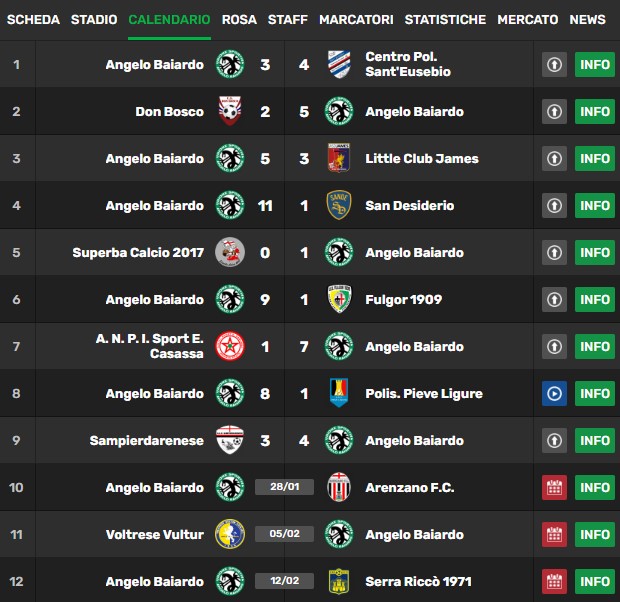Image resolution: width=620 pixels, height=602 pixels.
Task: Click the 28/01 match date badge
Action: click(284, 487)
